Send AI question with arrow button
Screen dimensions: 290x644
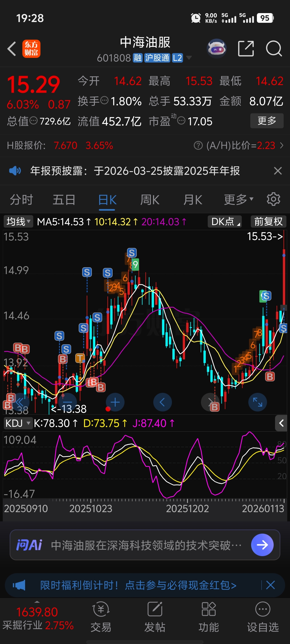[262, 545]
